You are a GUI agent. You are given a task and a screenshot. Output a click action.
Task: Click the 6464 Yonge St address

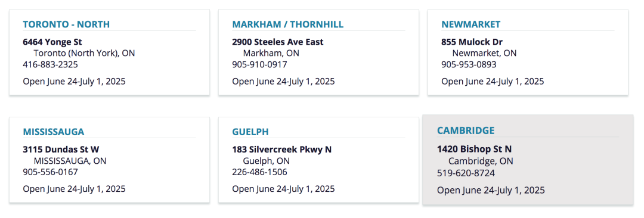pos(52,42)
